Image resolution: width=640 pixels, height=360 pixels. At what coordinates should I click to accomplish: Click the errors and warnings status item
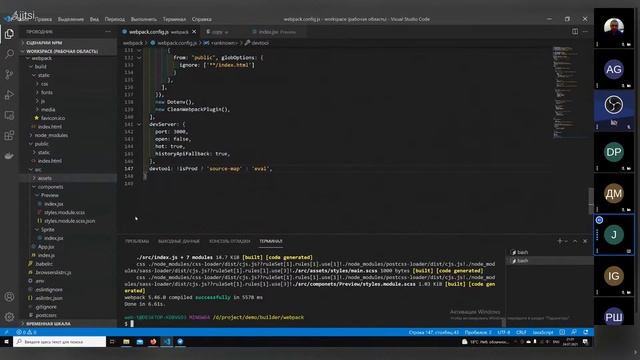(x=26, y=332)
